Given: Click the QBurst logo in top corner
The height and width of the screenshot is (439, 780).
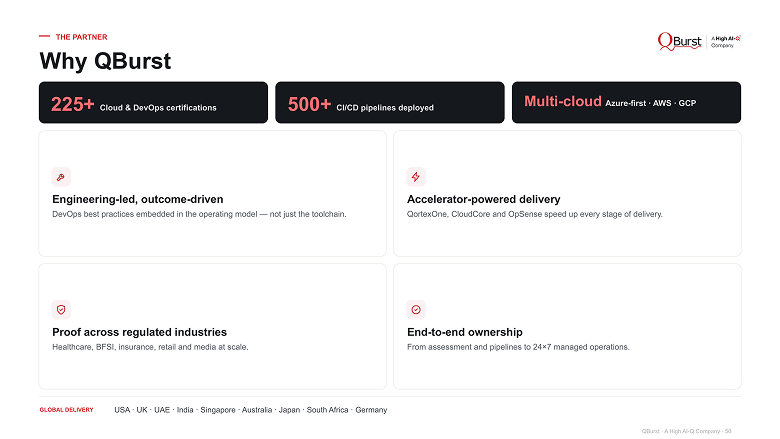Looking at the screenshot, I should [680, 41].
